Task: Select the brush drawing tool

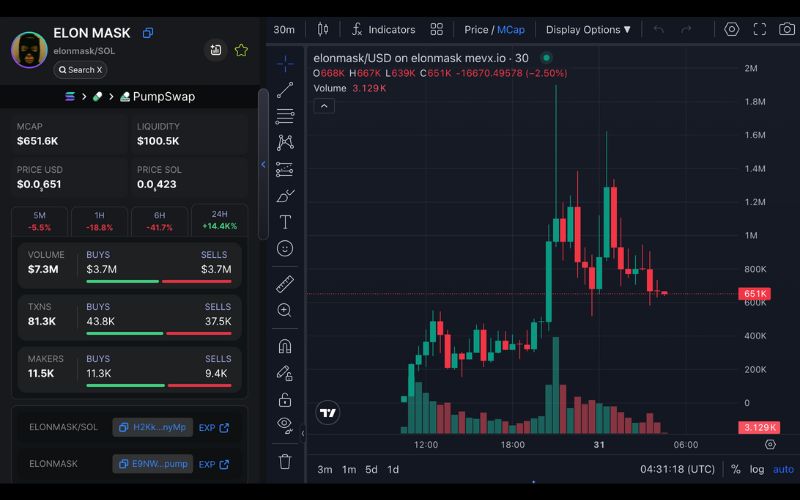Action: click(285, 195)
